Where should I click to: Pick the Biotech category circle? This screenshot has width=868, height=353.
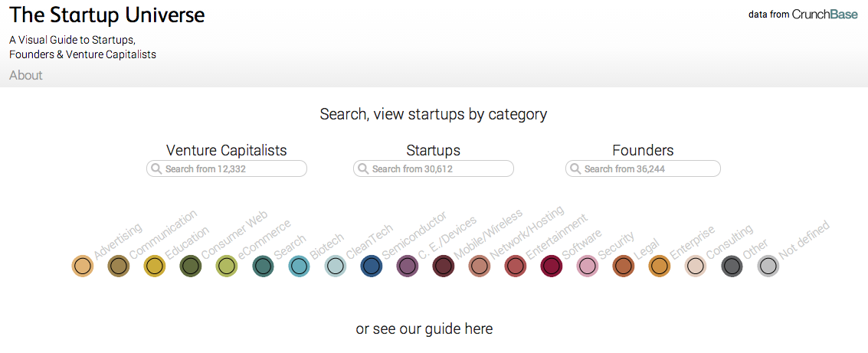coord(300,266)
